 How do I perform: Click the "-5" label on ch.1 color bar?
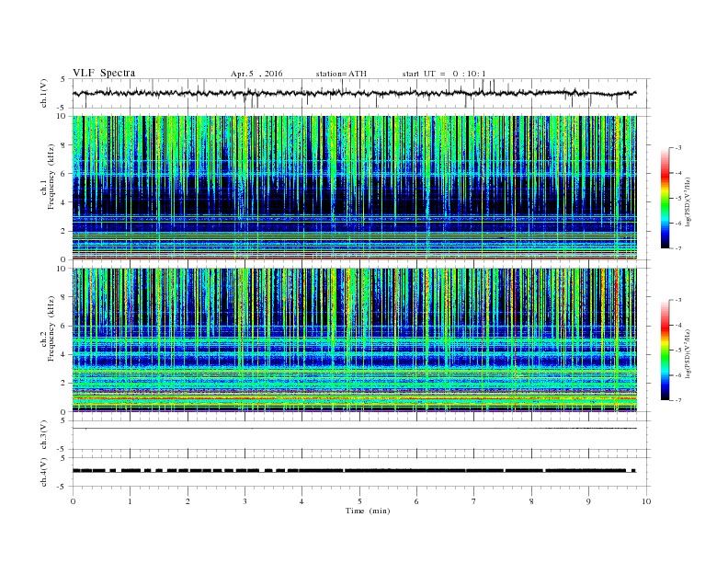[678, 199]
